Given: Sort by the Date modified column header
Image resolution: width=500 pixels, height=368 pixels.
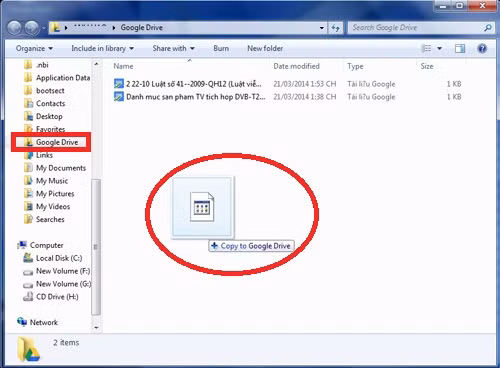Looking at the screenshot, I should pos(296,66).
